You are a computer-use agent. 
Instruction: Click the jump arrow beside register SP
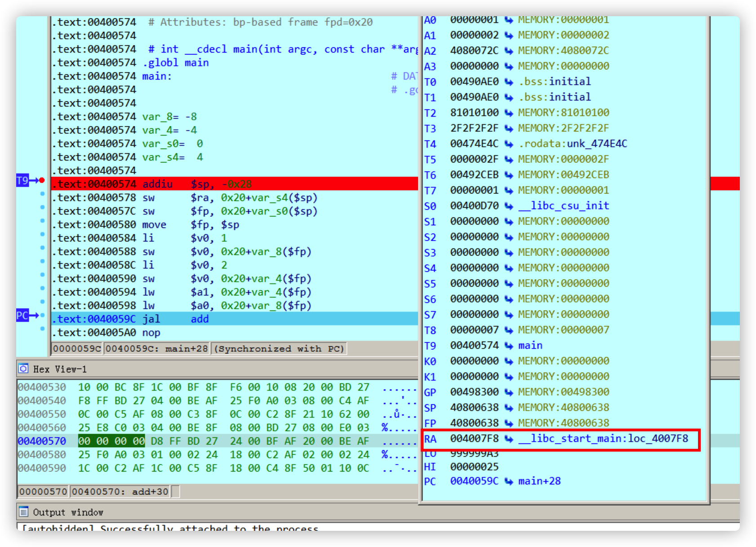click(508, 408)
